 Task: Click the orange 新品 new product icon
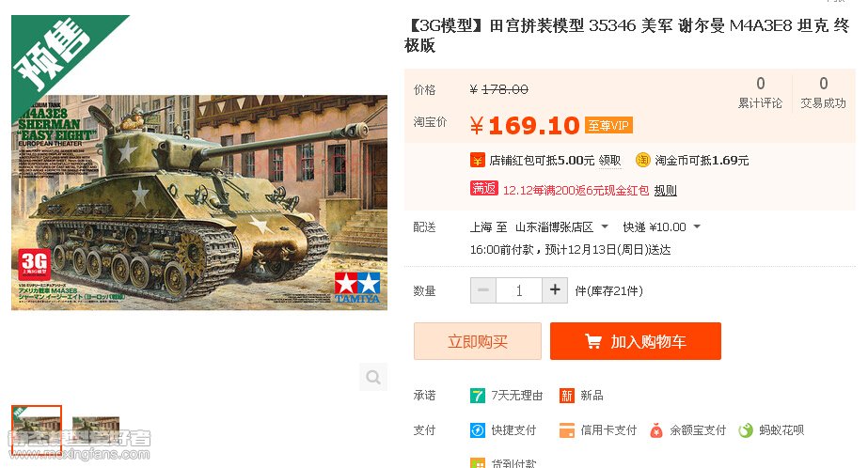[567, 396]
